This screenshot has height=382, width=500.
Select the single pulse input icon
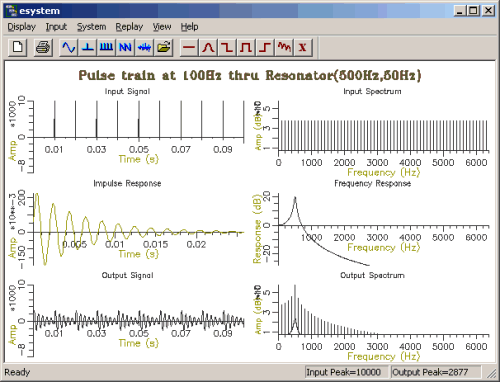tap(88, 47)
